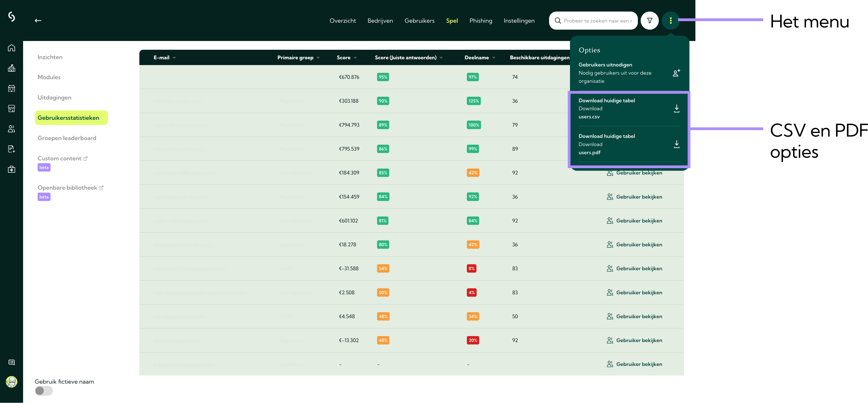Image resolution: width=868 pixels, height=403 pixels.
Task: Click the 20% red deelname badge
Action: pos(473,340)
